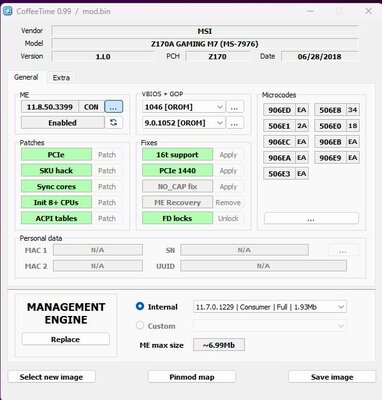Click Apply next to PCIe 1440

click(228, 171)
